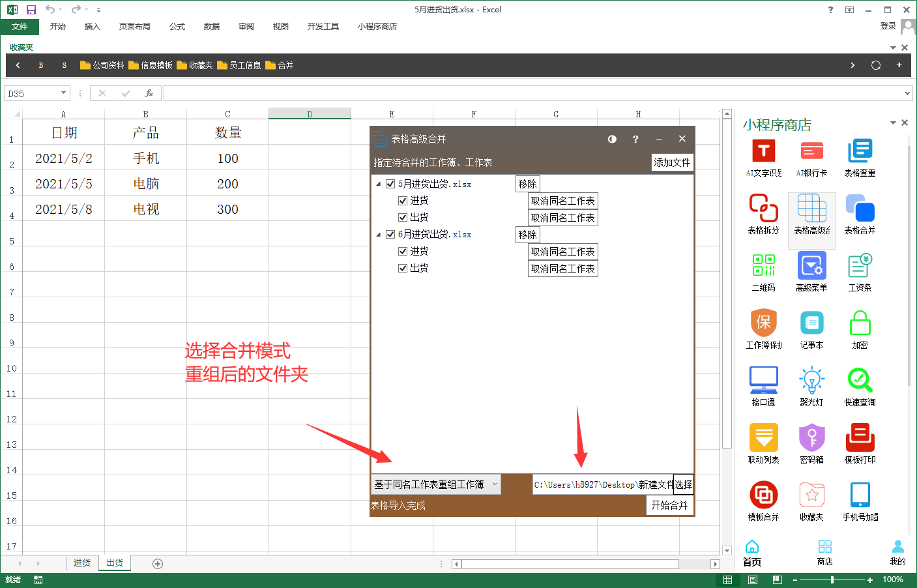Image resolution: width=917 pixels, height=588 pixels.
Task: Uncheck 出货 under 6月进货出货.xlsx
Action: pos(403,269)
